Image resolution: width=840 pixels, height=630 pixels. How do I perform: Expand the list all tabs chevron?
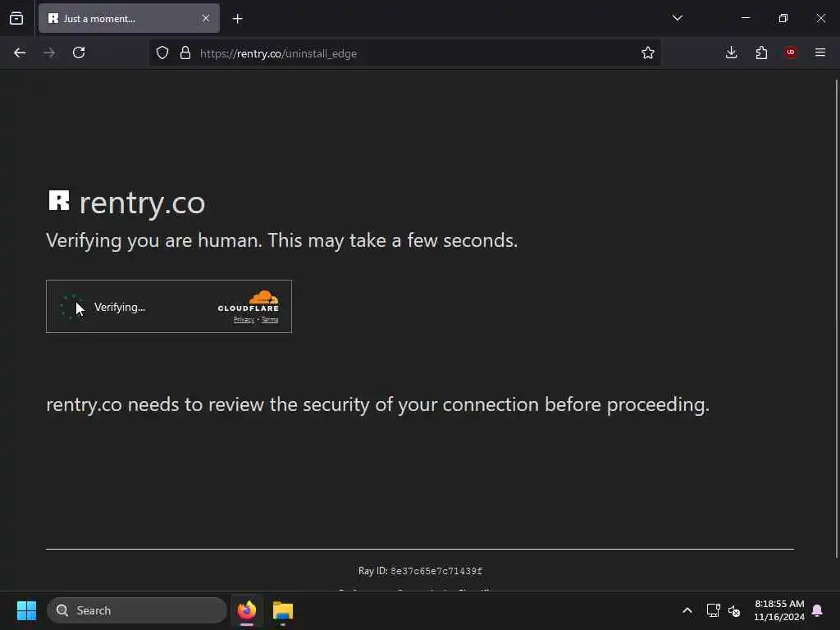(x=677, y=18)
